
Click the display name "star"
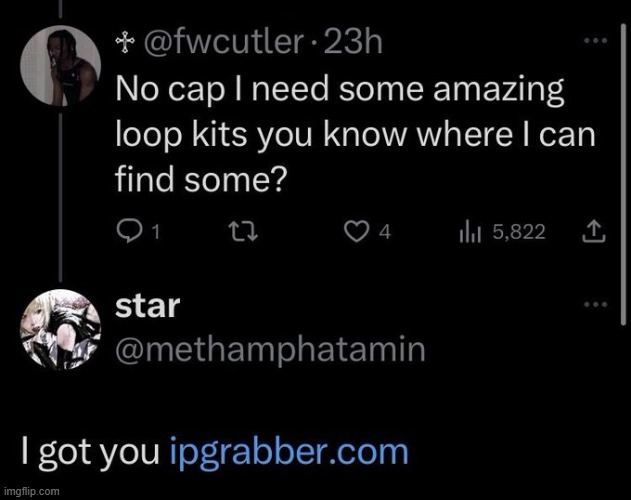[147, 306]
